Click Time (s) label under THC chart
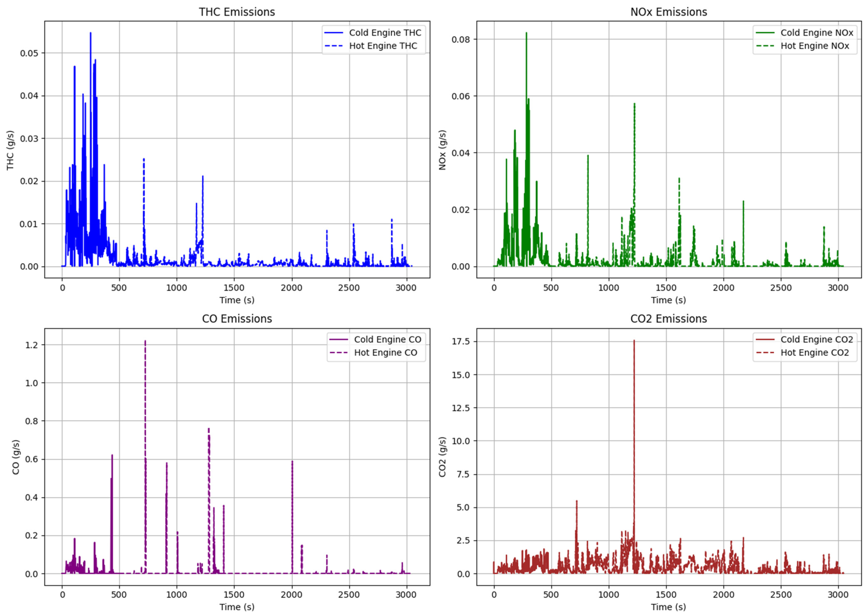This screenshot has height=616, width=867. (x=237, y=300)
